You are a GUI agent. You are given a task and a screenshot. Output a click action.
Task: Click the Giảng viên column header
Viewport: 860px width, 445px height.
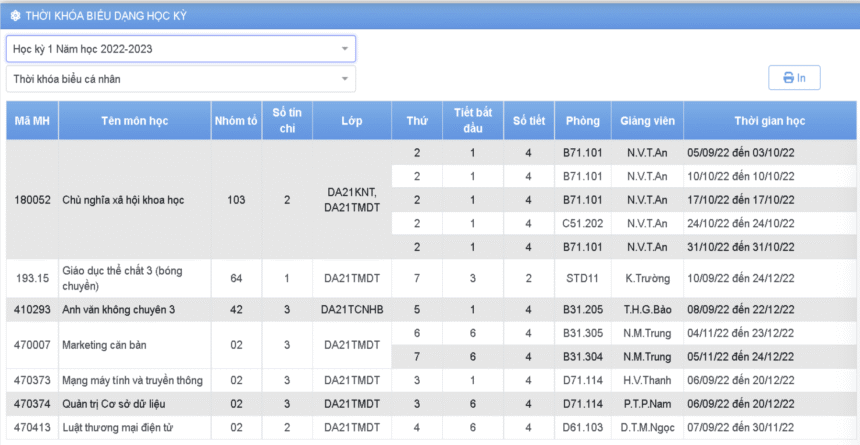[x=647, y=121]
